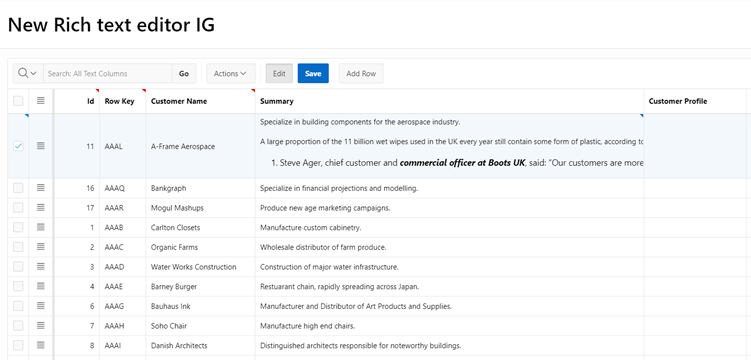Click the Row Key column header

[123, 101]
